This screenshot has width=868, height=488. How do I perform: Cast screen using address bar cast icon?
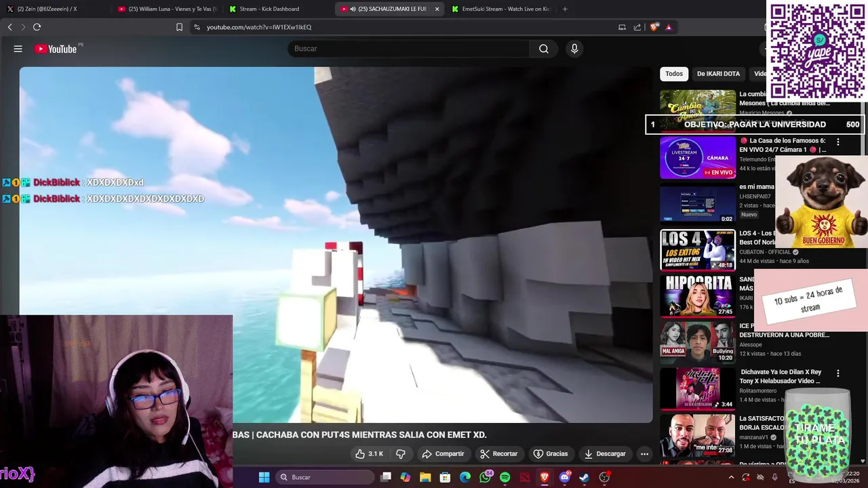click(x=622, y=27)
